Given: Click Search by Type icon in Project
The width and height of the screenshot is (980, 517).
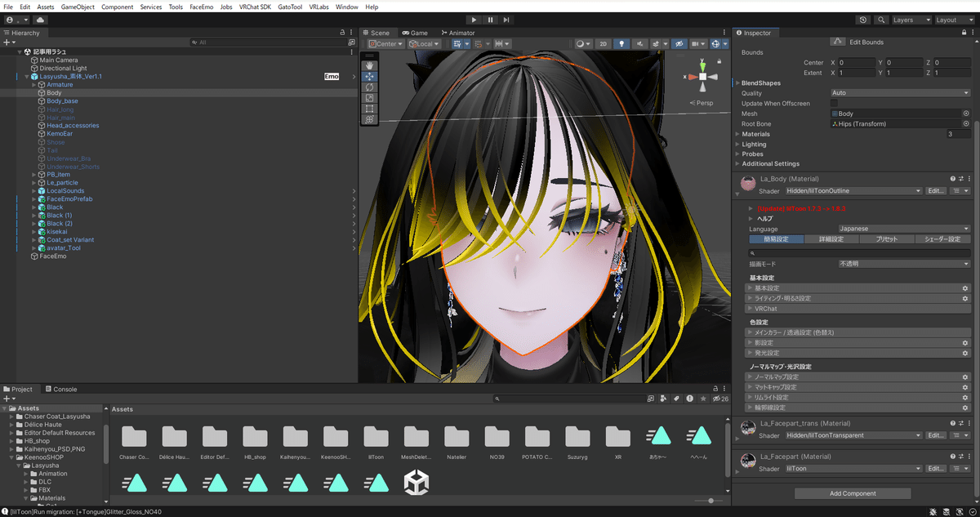Looking at the screenshot, I should tap(663, 399).
